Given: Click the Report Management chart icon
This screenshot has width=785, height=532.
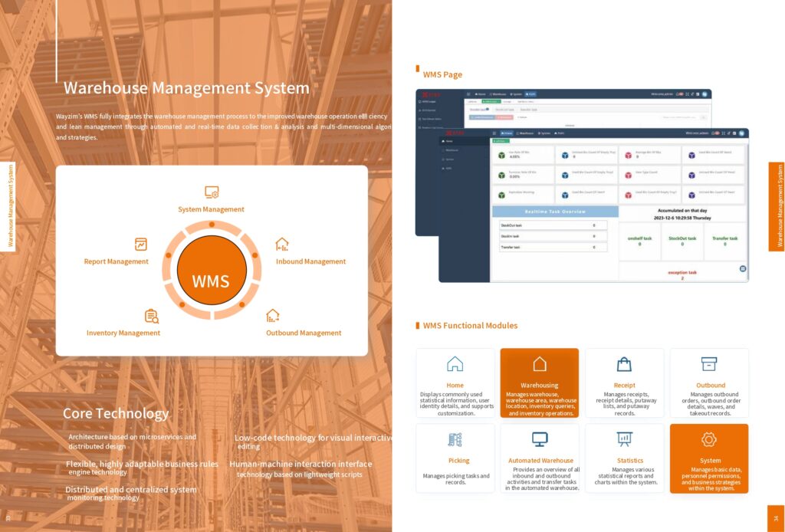Looking at the screenshot, I should [141, 245].
